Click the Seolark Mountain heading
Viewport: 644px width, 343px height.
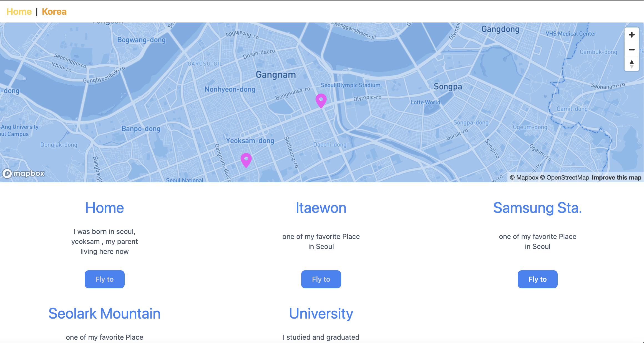pyautogui.click(x=104, y=314)
